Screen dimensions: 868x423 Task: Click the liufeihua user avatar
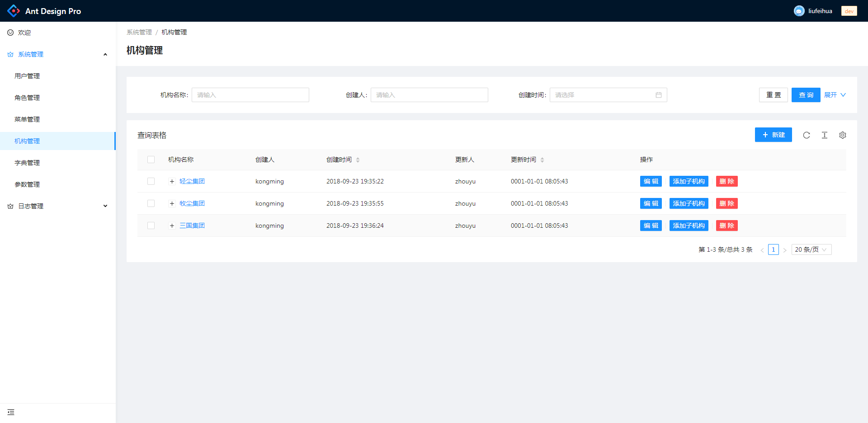799,11
